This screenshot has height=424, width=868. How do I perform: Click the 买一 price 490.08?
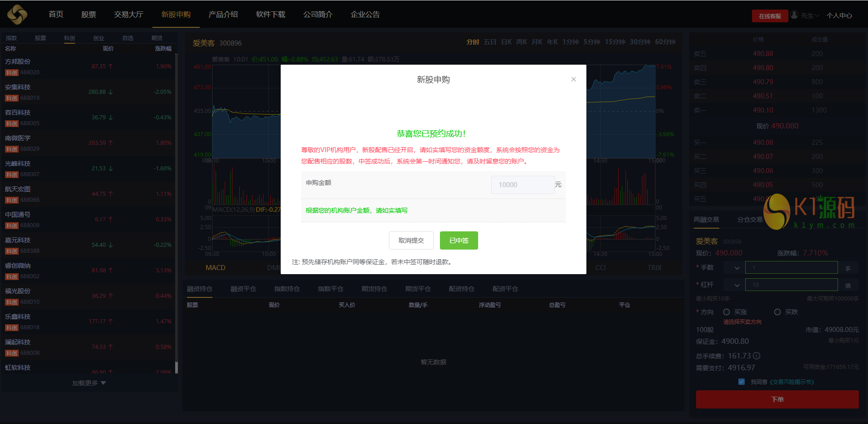tap(763, 143)
